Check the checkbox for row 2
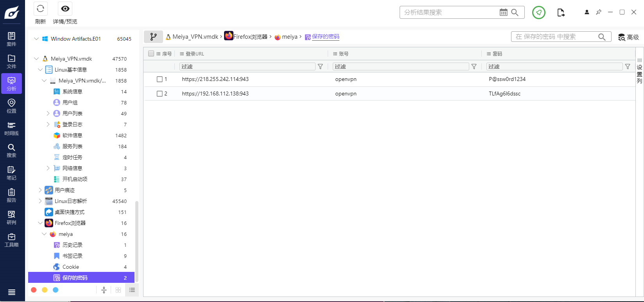The height and width of the screenshot is (302, 644). pyautogui.click(x=160, y=93)
